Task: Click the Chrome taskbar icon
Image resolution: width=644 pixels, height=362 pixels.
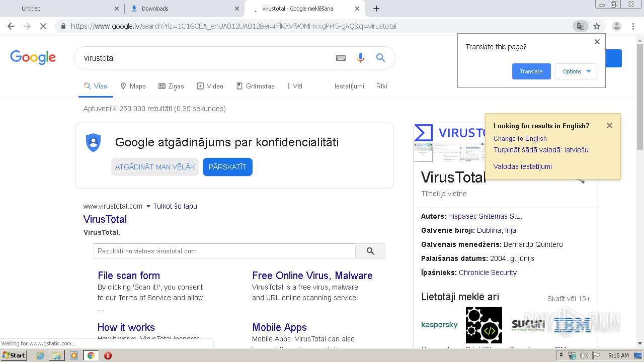Action: (91, 355)
